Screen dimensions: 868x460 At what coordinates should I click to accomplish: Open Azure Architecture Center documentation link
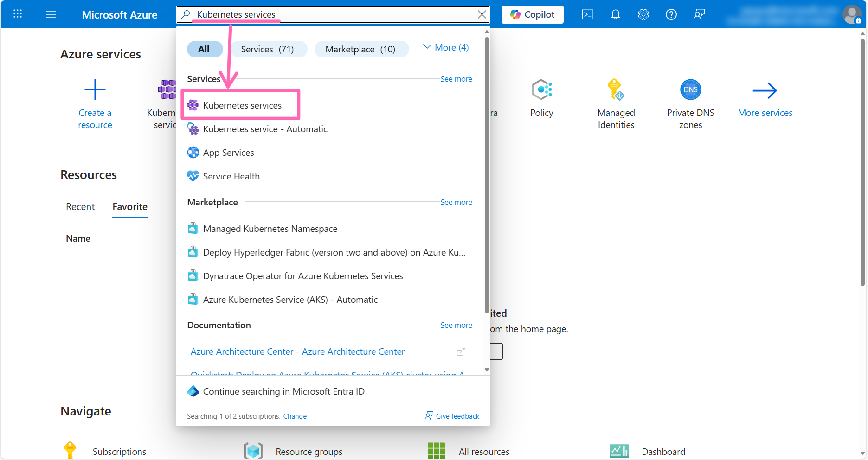point(297,352)
